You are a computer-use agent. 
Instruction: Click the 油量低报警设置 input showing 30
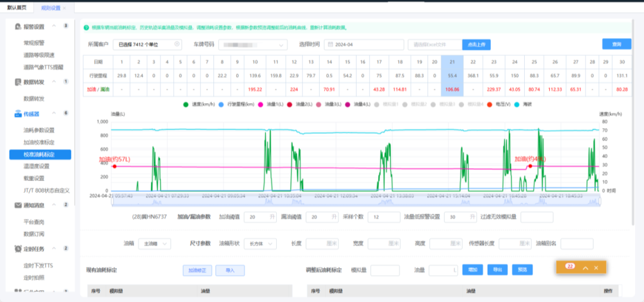point(460,217)
